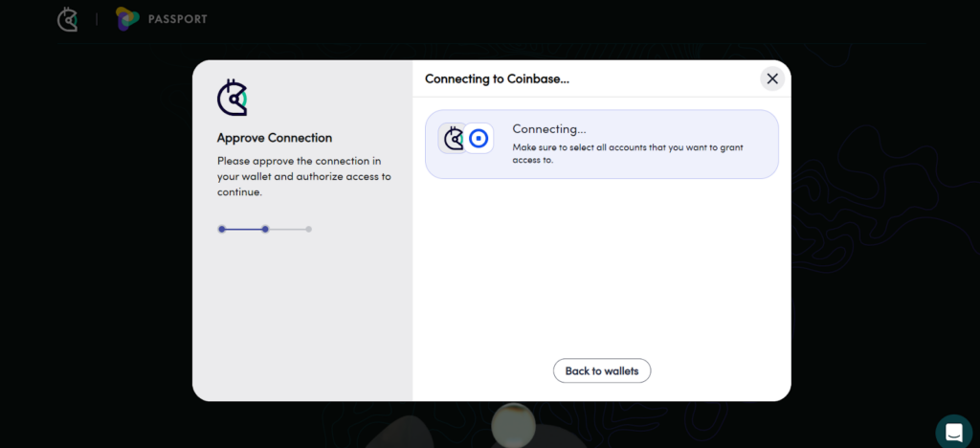
Task: Click the PASSPORT header text
Action: (177, 19)
